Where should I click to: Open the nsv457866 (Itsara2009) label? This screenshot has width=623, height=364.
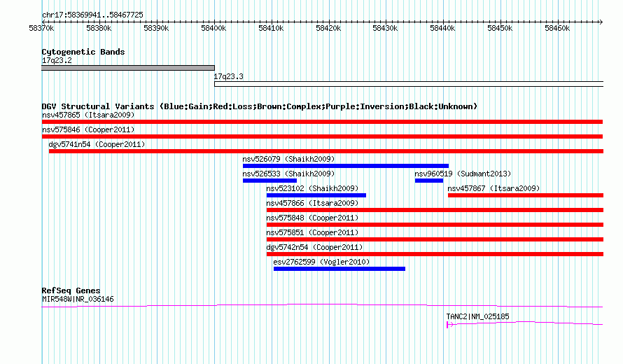[313, 203]
